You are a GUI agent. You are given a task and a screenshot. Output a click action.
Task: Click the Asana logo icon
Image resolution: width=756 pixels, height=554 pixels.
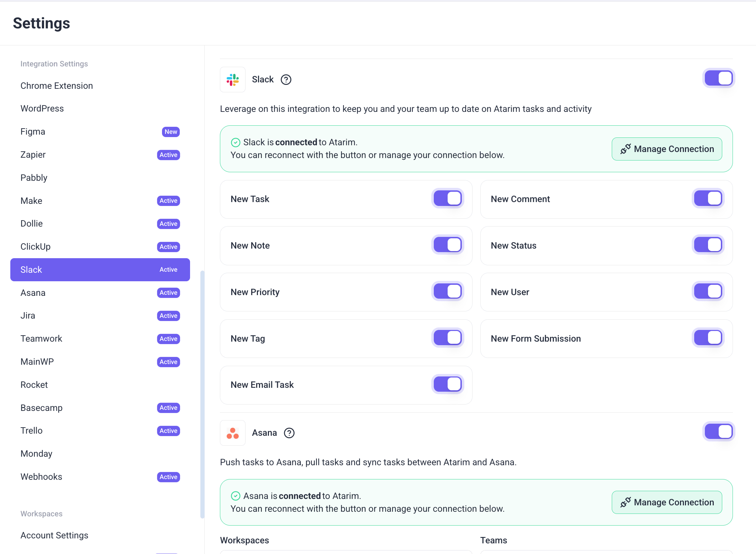point(233,433)
